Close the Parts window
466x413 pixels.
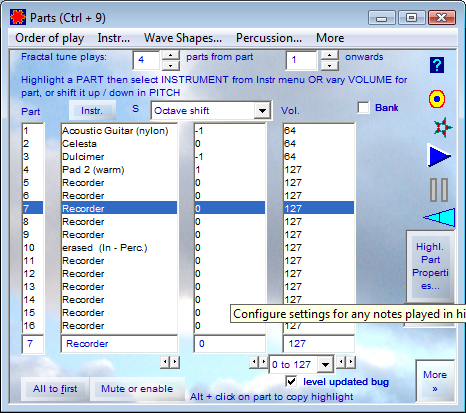[442, 18]
